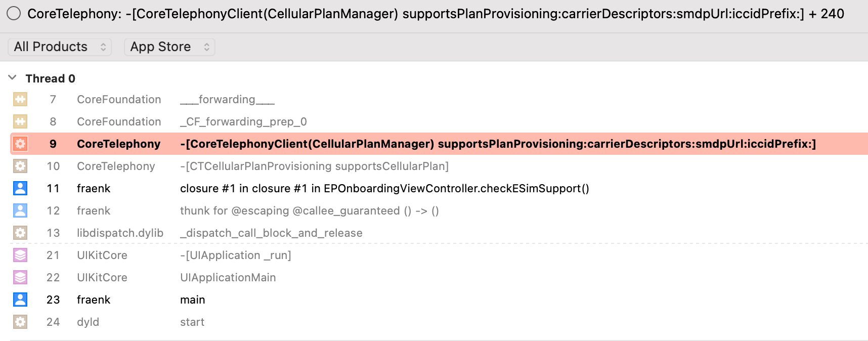
Task: Click the person icon for frame 11 fraenk
Action: (20, 188)
